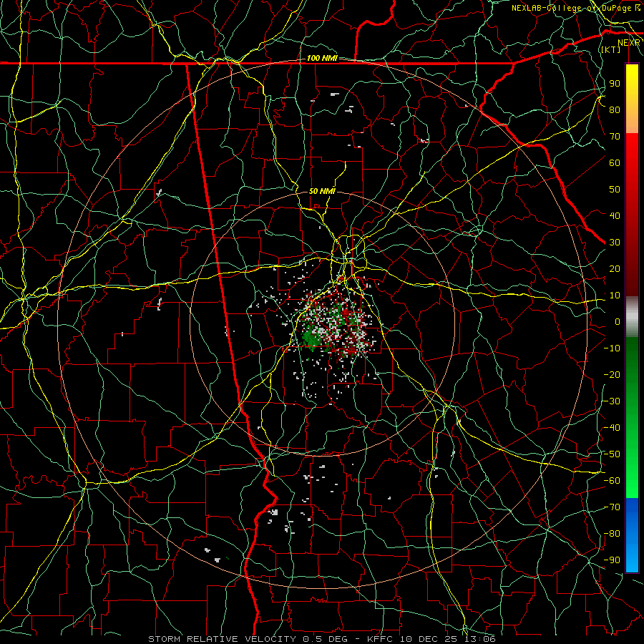644x644 pixels.
Task: Click the 100 NMI range ring label
Action: (321, 59)
